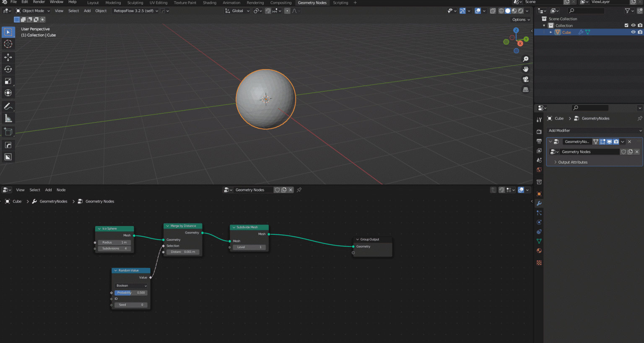Image resolution: width=644 pixels, height=343 pixels.
Task: Disable render visibility of the GeometryNodes modifier
Action: click(x=616, y=142)
